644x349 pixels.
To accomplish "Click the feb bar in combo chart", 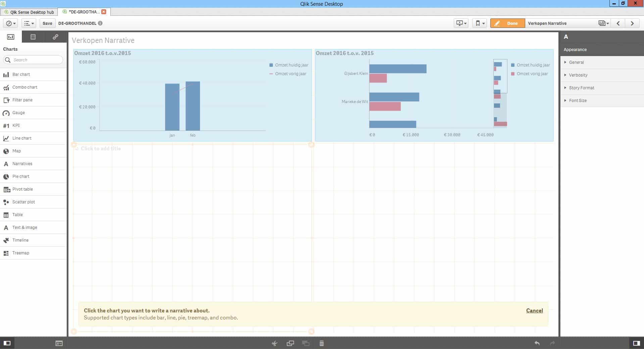I will 193,106.
